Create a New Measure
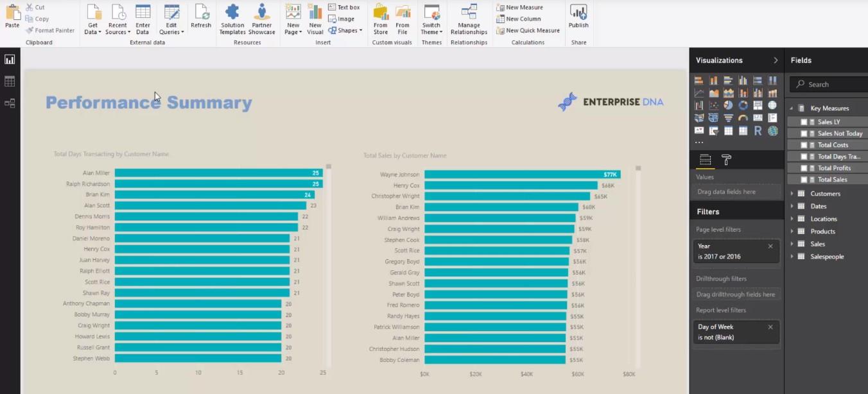This screenshot has height=394, width=868. pyautogui.click(x=519, y=7)
